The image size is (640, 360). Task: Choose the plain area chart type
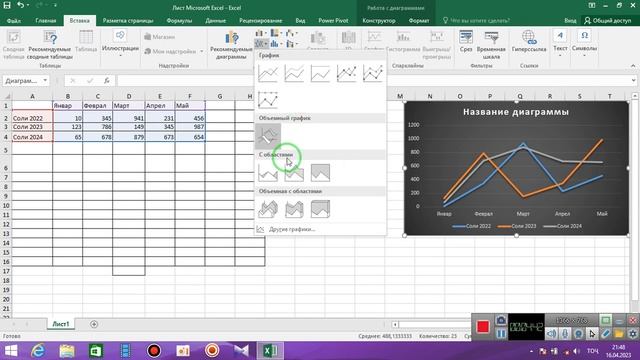268,173
